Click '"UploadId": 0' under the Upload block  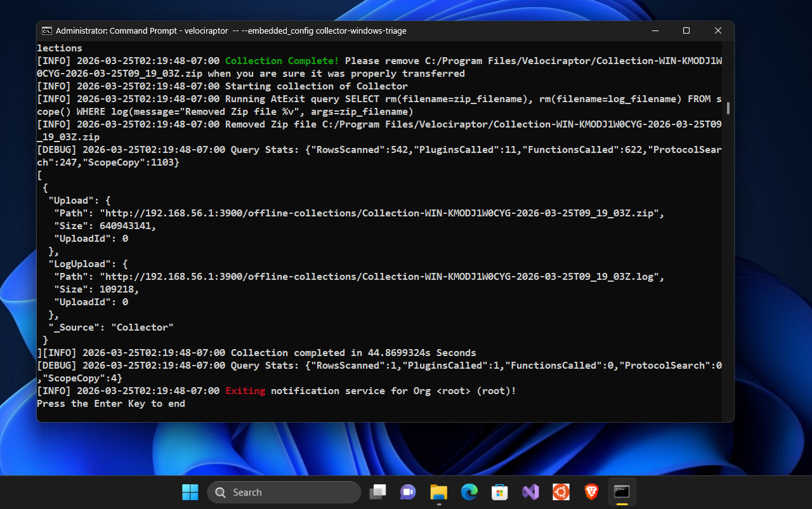91,239
